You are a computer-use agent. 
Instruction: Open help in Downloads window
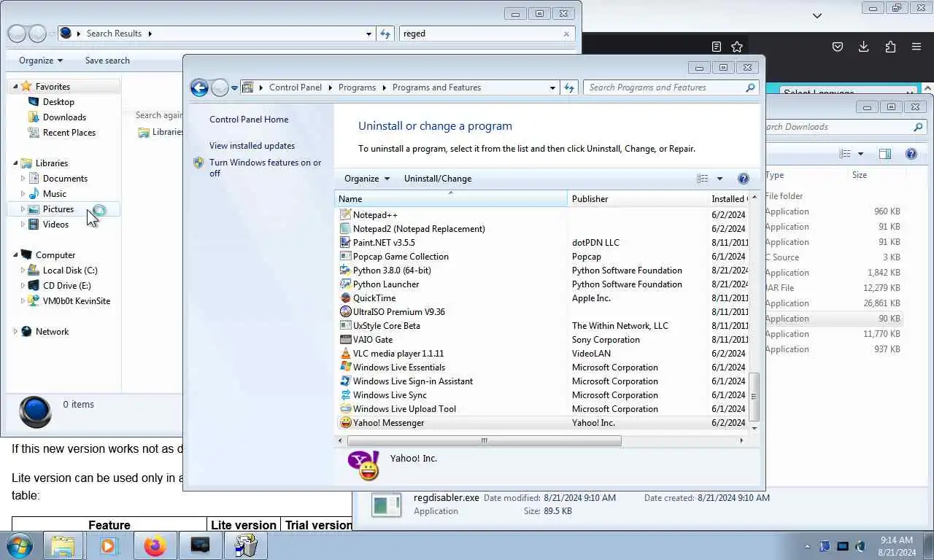[911, 154]
